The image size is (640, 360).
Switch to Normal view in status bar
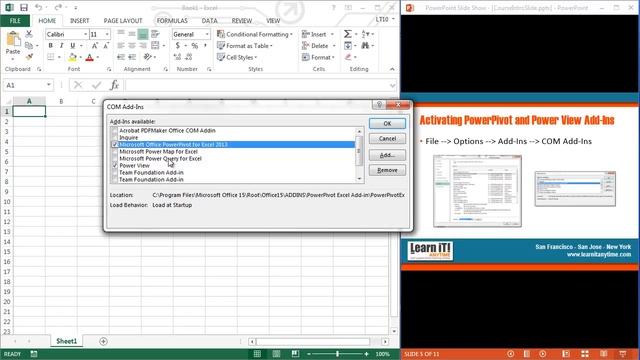[x=257, y=354]
